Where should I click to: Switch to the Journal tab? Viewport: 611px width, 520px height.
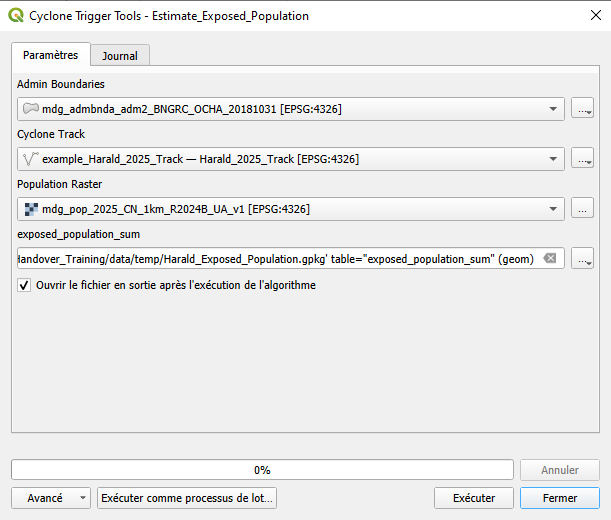(120, 56)
